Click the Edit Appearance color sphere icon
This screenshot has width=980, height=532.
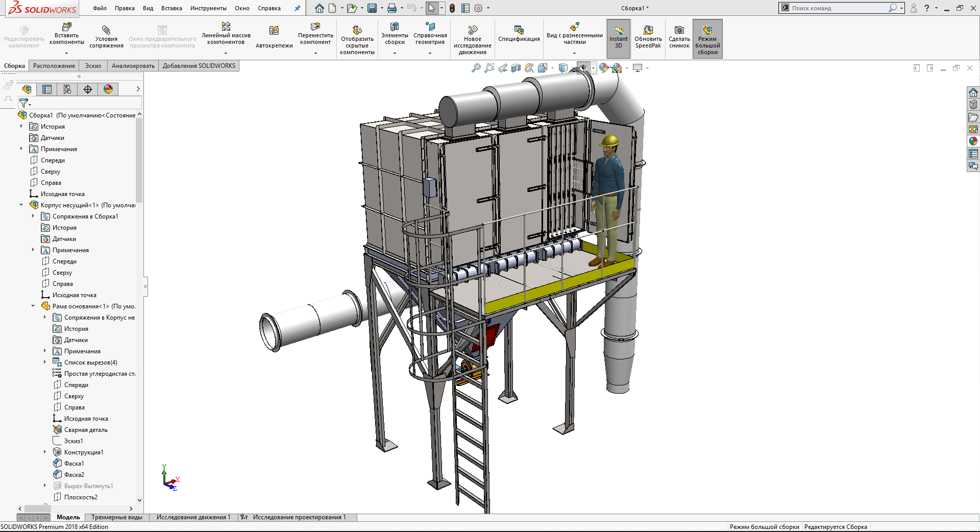(604, 68)
